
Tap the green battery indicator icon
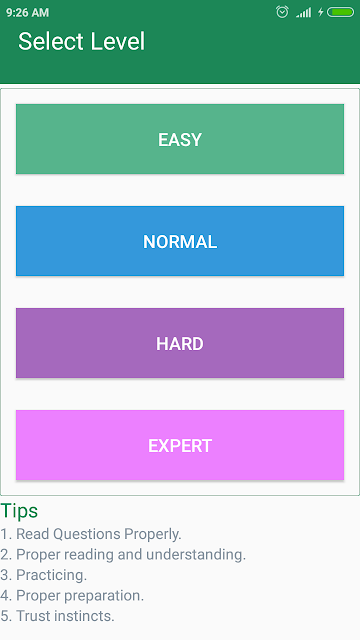(340, 12)
